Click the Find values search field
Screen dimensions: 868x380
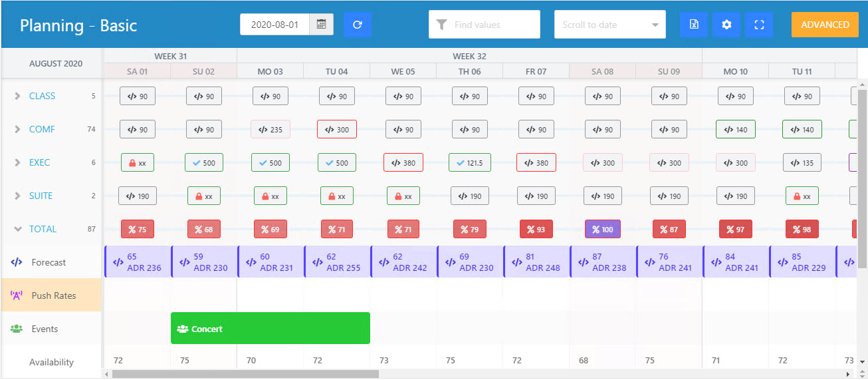[x=492, y=25]
